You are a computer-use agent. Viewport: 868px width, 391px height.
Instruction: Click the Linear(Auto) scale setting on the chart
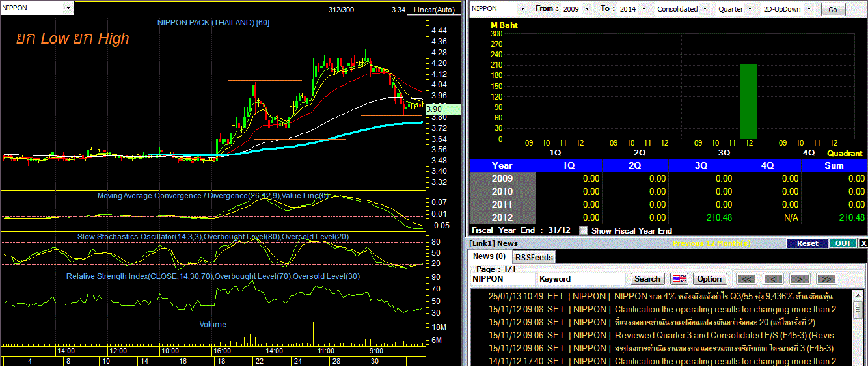click(435, 10)
